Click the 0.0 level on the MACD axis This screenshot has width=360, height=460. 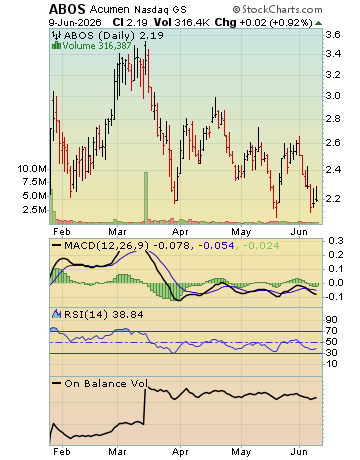pos(336,283)
